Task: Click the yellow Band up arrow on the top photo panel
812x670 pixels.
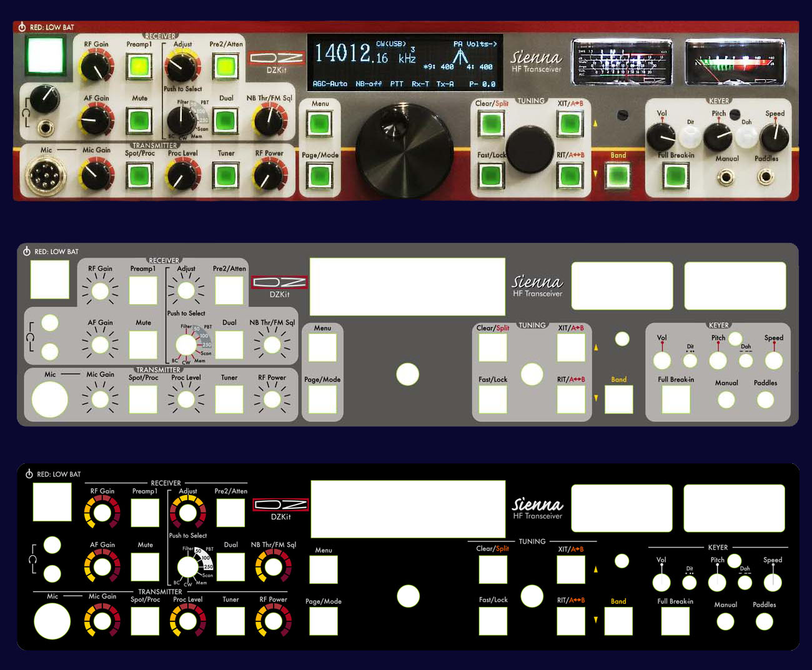Action: [x=595, y=124]
